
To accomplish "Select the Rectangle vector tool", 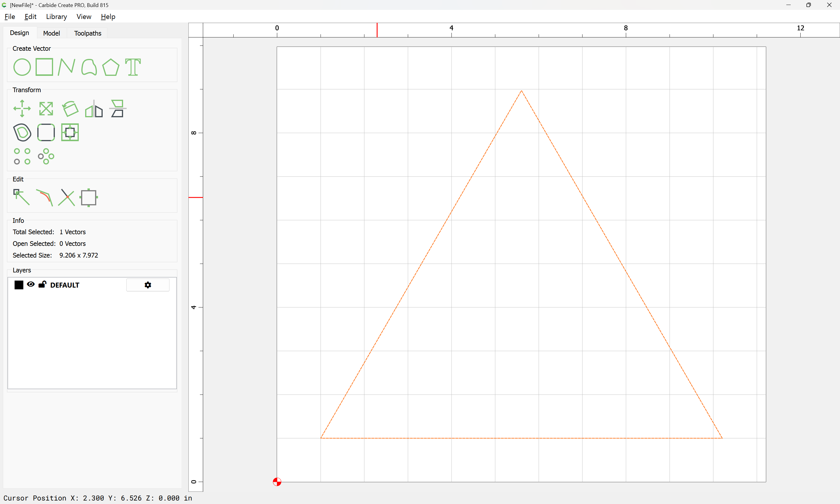I will (44, 67).
